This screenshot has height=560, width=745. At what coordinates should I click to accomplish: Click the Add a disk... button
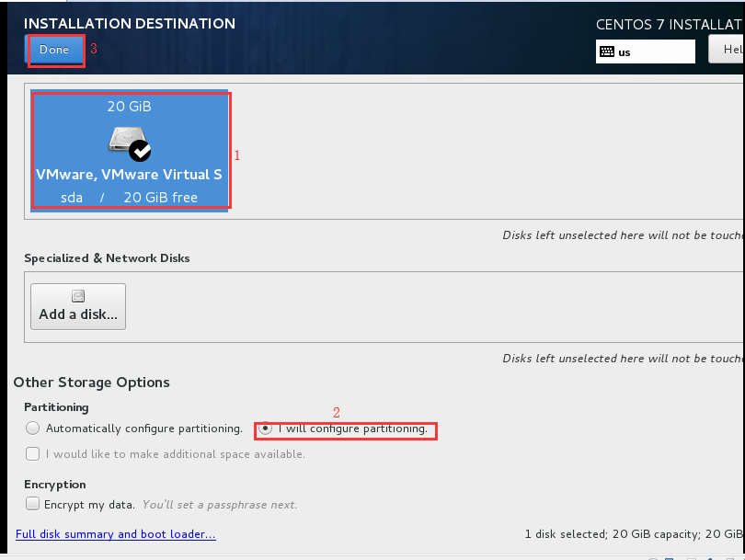78,306
